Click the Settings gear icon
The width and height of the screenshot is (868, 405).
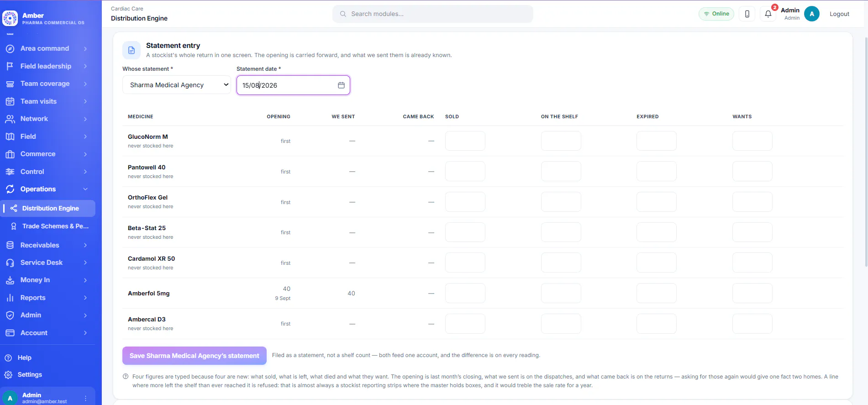pos(8,375)
